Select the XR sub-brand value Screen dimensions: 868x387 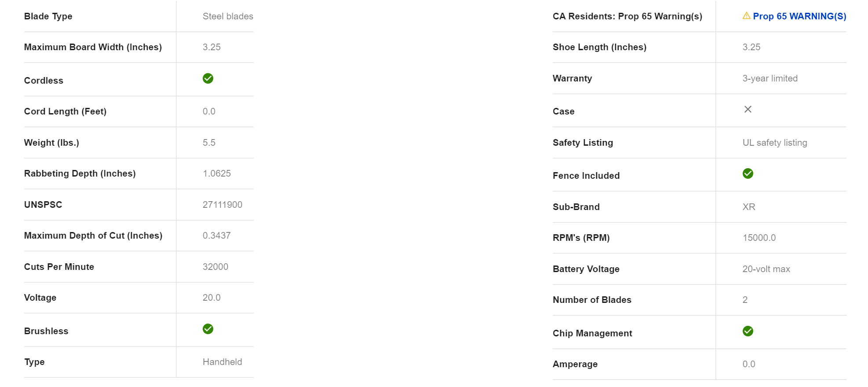748,207
